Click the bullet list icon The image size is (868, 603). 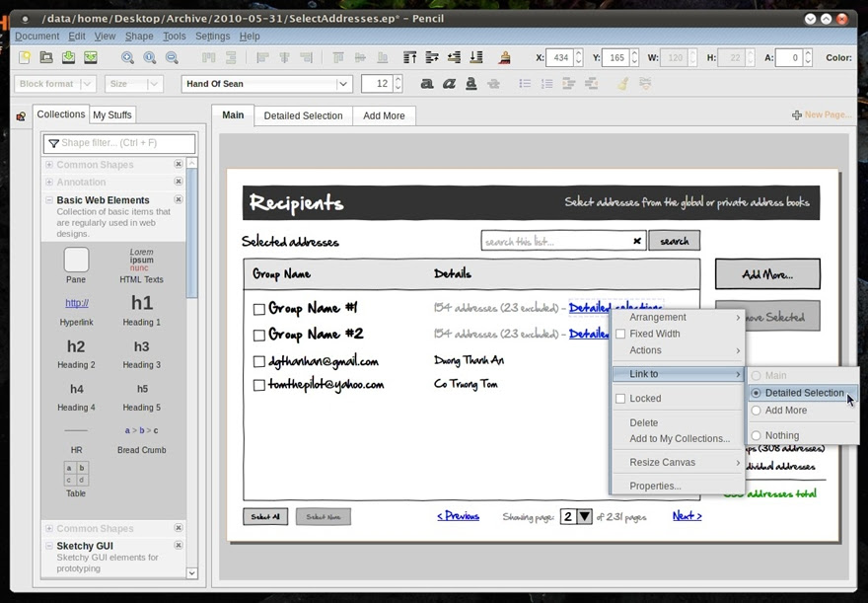point(527,83)
